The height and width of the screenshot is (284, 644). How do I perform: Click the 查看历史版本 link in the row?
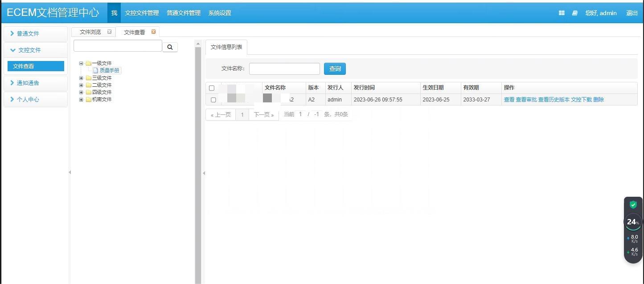(554, 100)
